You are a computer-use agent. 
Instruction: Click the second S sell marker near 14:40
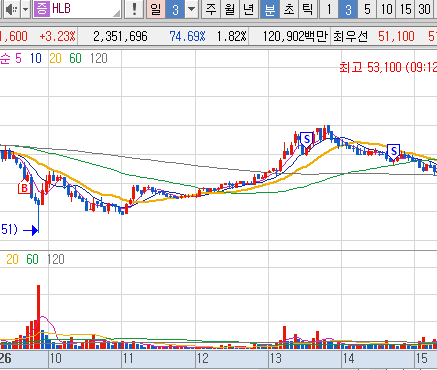click(x=394, y=151)
